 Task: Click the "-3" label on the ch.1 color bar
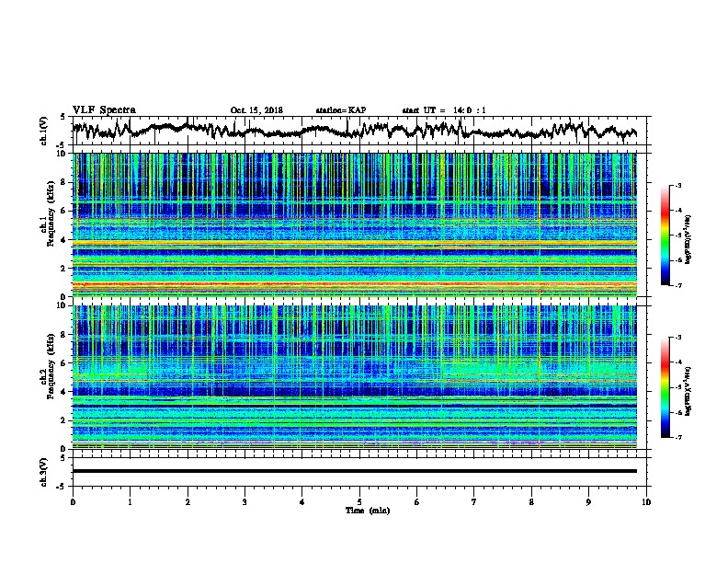click(677, 186)
